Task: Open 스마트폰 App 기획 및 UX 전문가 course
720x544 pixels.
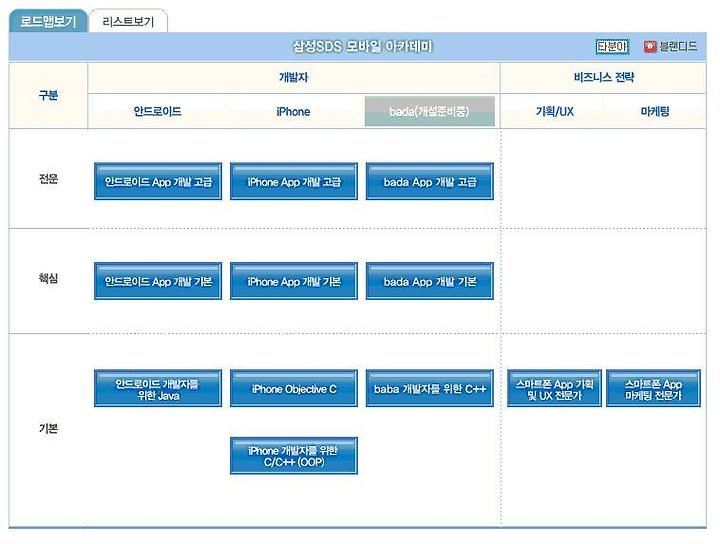Action: [554, 388]
